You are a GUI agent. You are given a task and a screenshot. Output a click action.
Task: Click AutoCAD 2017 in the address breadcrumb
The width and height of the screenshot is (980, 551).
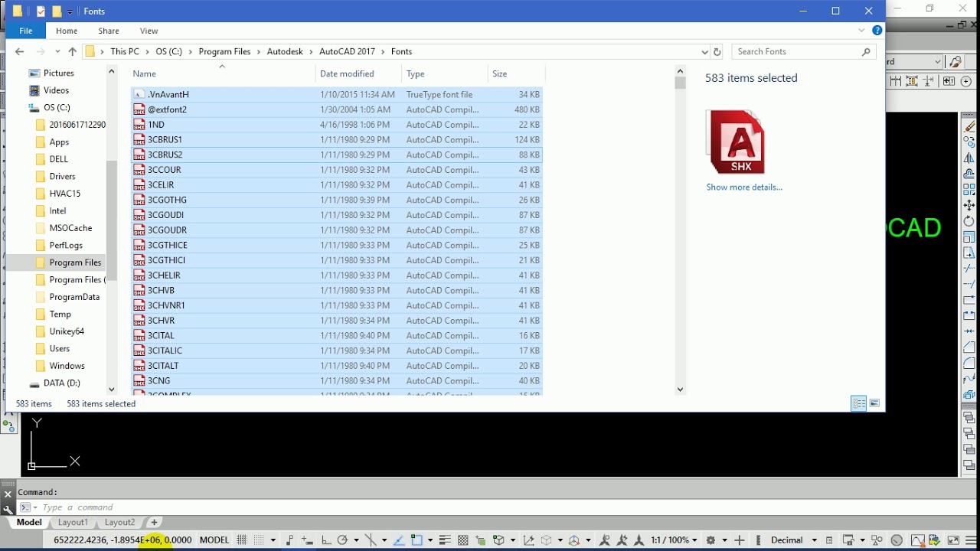(347, 51)
